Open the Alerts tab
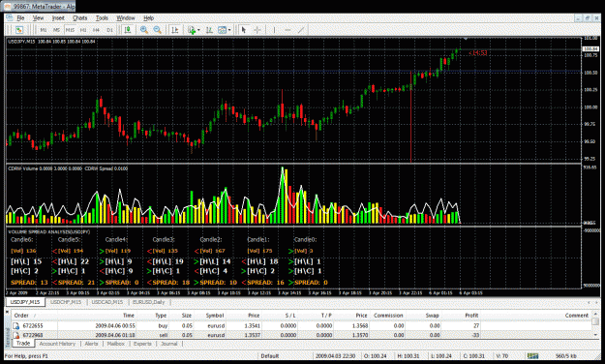 pyautogui.click(x=91, y=344)
